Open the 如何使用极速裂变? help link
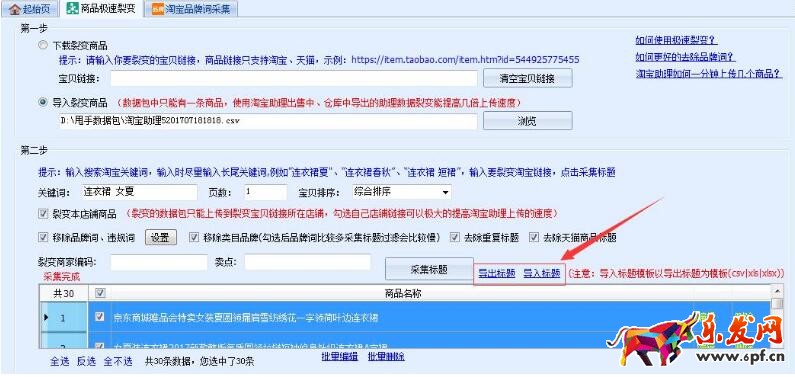This screenshot has width=795, height=377. pyautogui.click(x=676, y=41)
